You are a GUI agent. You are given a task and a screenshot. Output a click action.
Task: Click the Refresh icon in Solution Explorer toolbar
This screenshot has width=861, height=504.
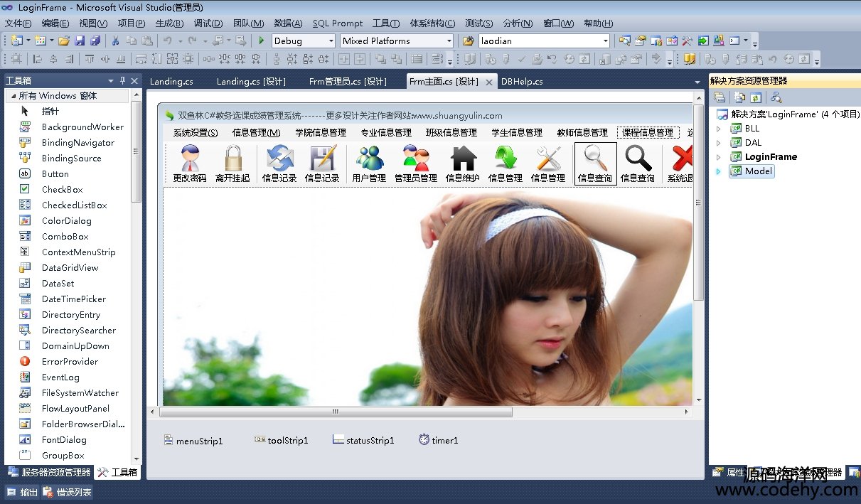(755, 97)
